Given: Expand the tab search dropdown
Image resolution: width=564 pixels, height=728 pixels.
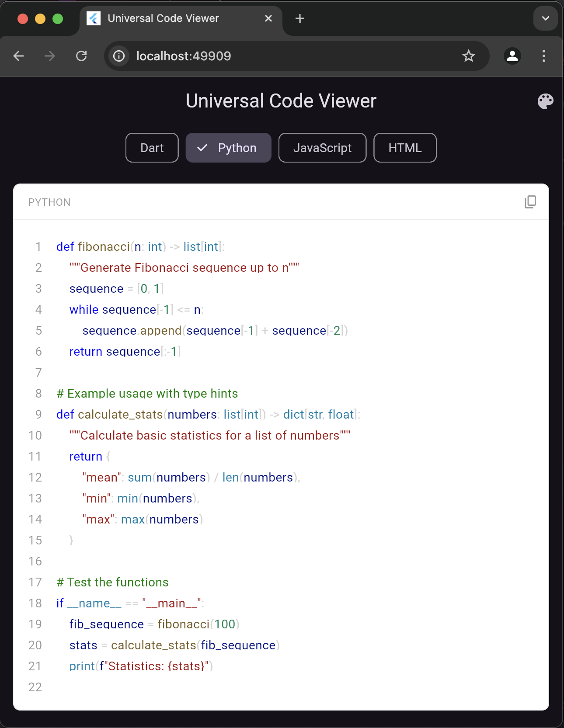Looking at the screenshot, I should pyautogui.click(x=545, y=18).
